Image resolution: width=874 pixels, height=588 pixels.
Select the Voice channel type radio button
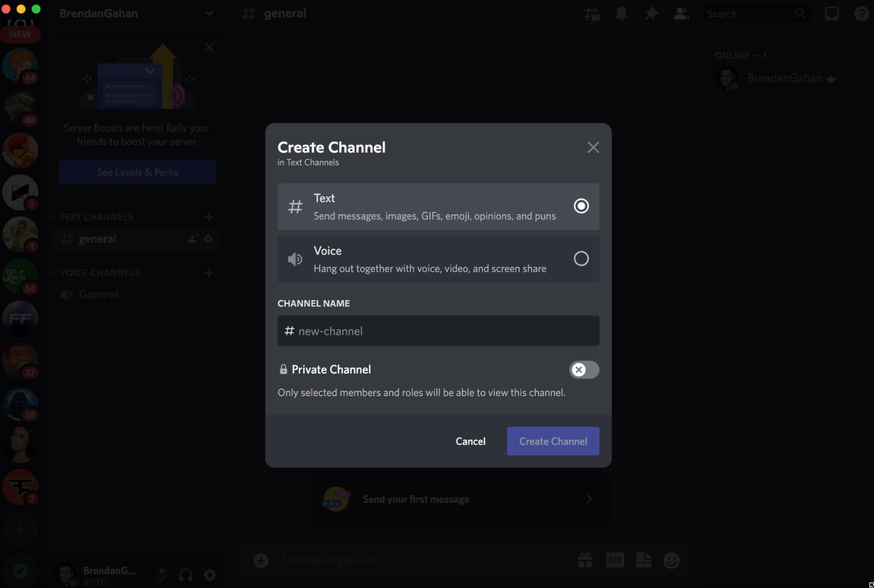pos(581,259)
